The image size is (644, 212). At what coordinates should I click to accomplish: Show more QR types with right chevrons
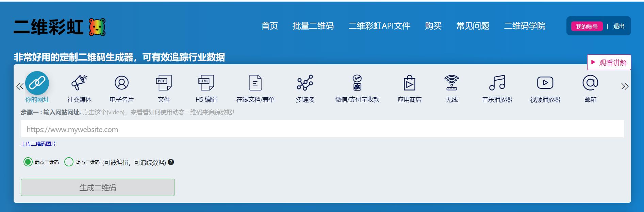625,86
